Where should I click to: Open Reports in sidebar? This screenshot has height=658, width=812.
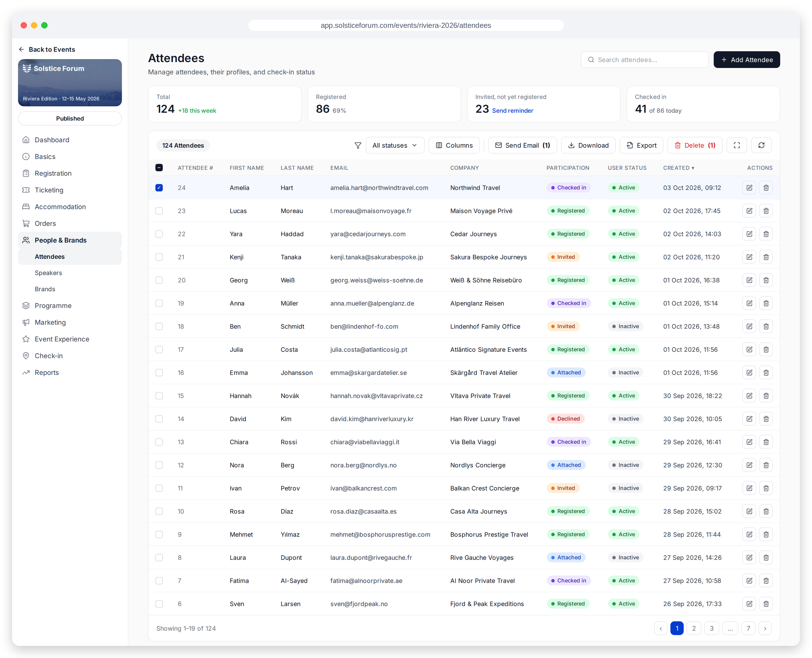pos(70,372)
